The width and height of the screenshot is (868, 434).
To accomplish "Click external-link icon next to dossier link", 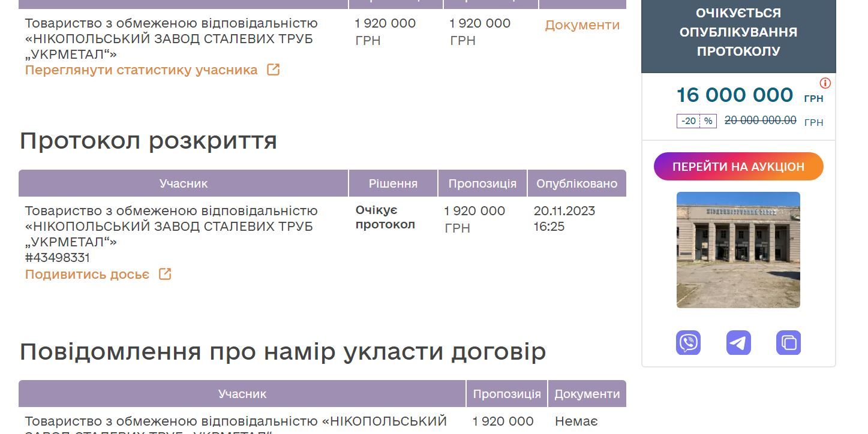I will [165, 274].
